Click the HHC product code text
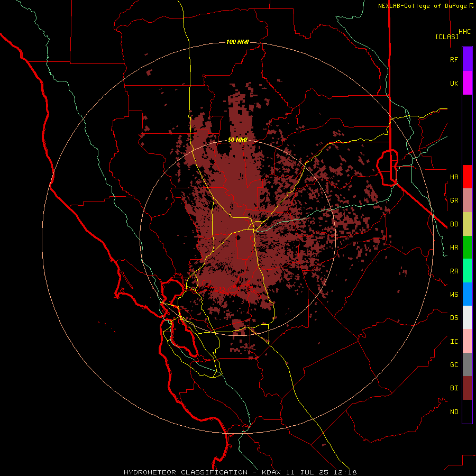Image resolution: width=476 pixels, height=476 pixels. (464, 32)
